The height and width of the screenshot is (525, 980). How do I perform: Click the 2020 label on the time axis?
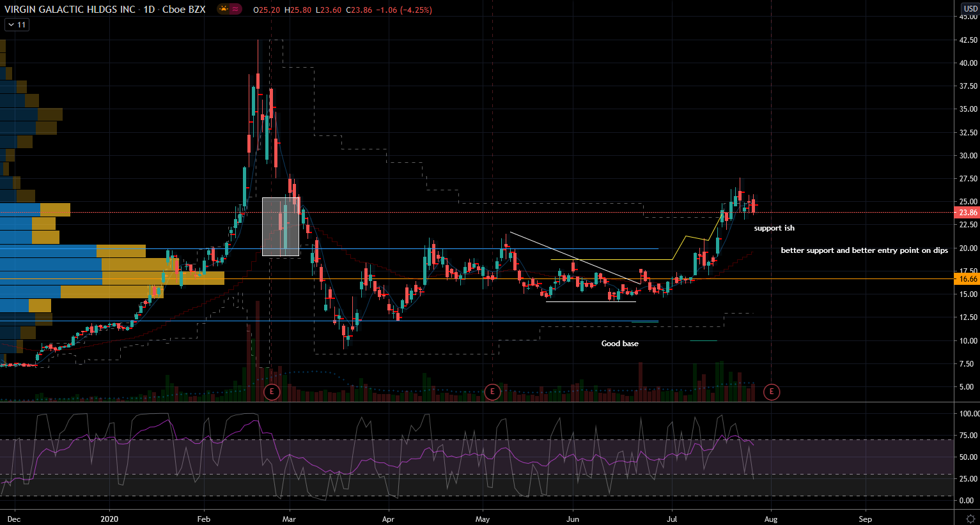click(x=110, y=519)
